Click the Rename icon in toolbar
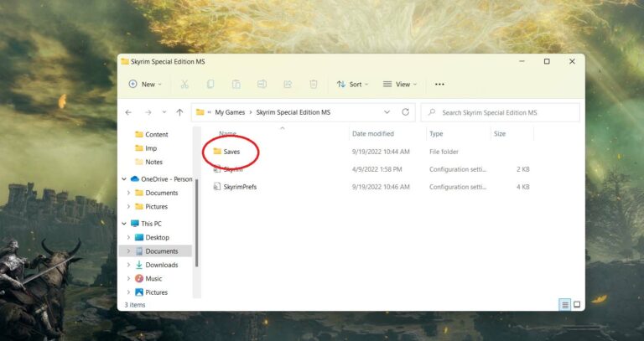 tap(262, 84)
